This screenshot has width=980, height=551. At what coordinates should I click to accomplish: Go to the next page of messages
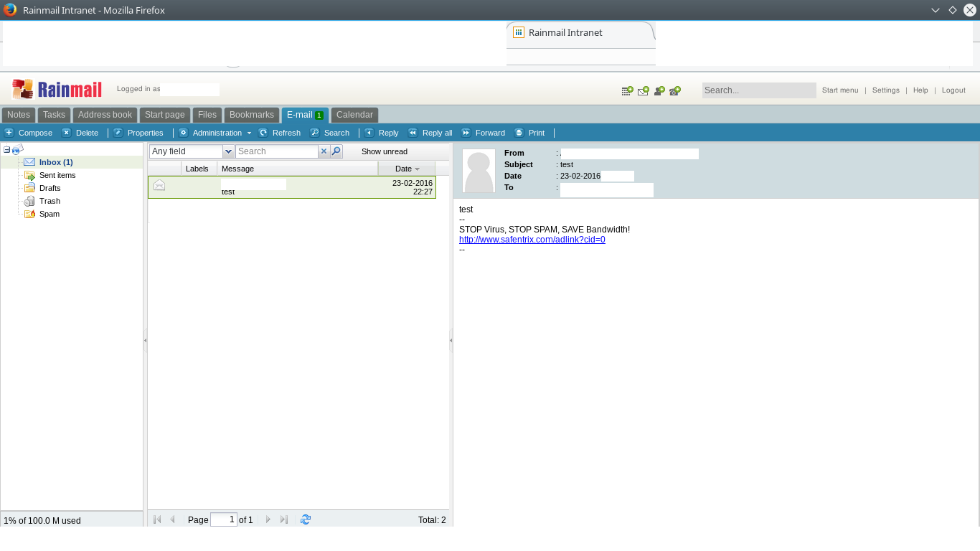pos(268,519)
